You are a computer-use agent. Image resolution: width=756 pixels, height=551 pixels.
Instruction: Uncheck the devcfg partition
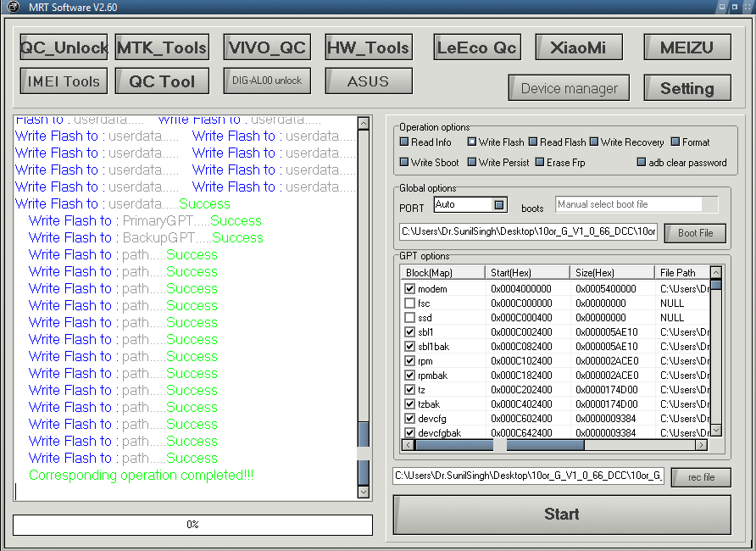point(410,419)
